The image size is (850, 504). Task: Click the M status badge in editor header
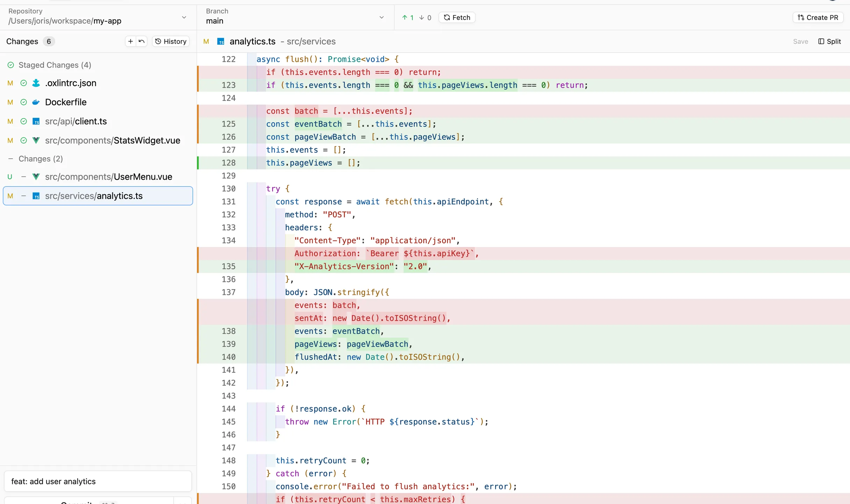pos(206,42)
